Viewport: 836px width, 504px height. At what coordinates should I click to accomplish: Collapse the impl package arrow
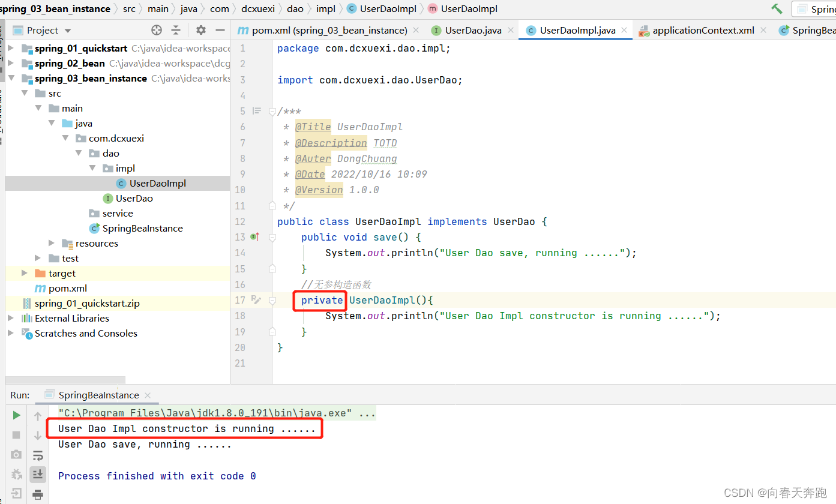coord(92,169)
